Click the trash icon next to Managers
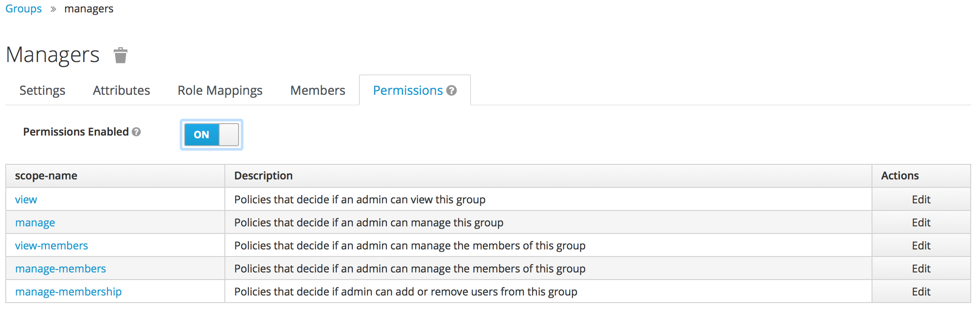This screenshot has width=980, height=311. (x=120, y=56)
